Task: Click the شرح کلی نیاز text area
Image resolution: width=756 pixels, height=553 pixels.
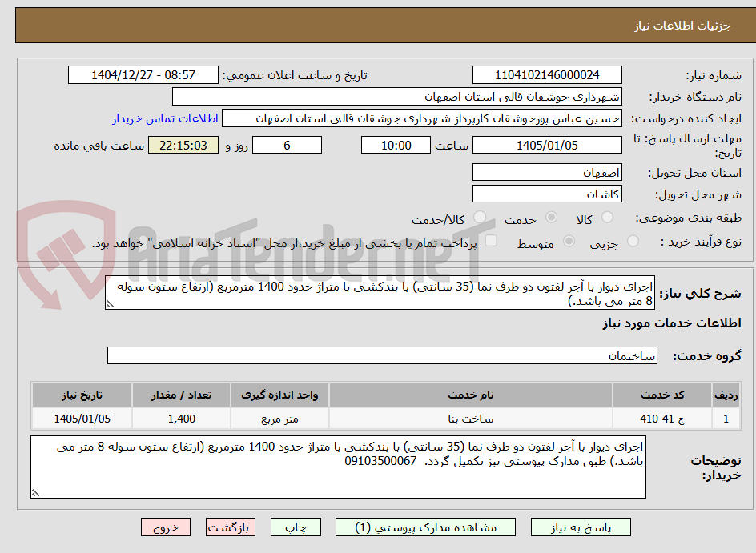Action: tap(380, 293)
